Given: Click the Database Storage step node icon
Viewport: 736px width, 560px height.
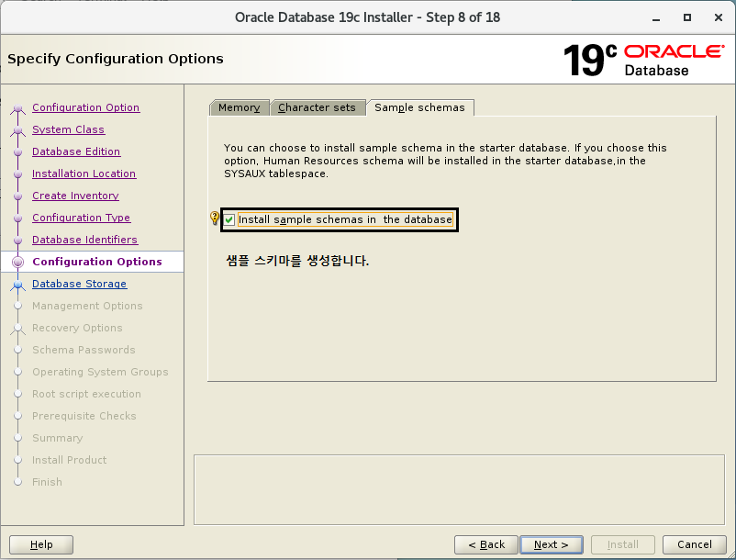Looking at the screenshot, I should coord(17,285).
